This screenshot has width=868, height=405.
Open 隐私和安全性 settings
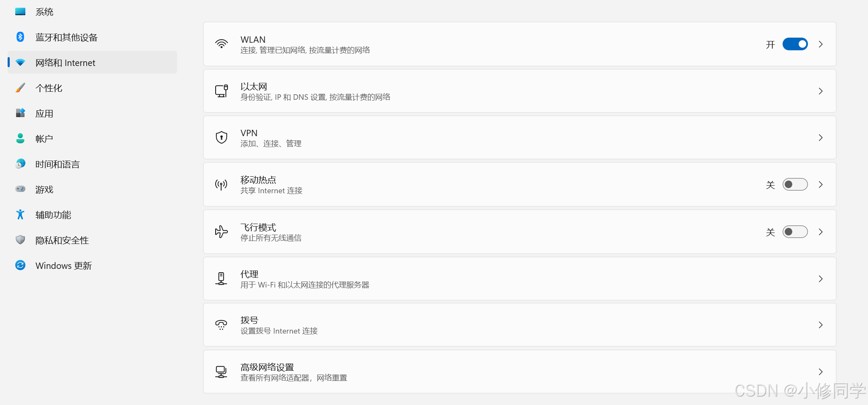pyautogui.click(x=92, y=240)
